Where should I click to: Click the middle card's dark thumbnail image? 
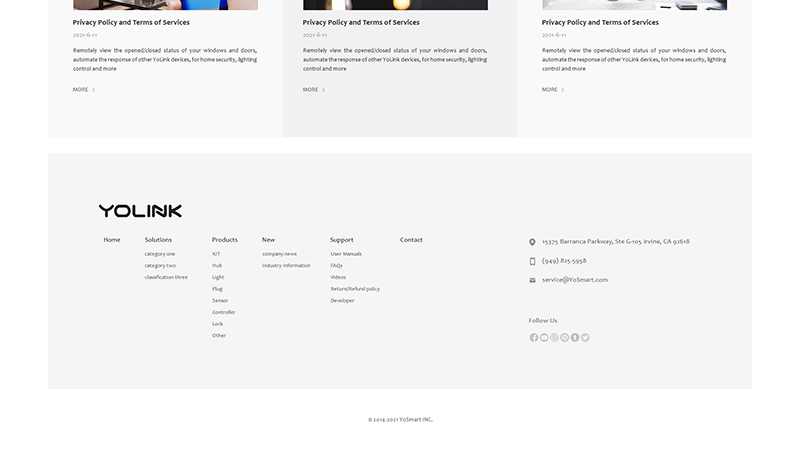(395, 5)
